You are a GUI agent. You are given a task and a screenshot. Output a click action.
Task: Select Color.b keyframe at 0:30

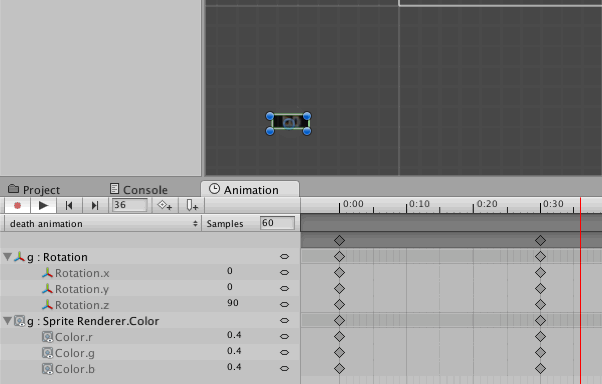click(x=541, y=369)
